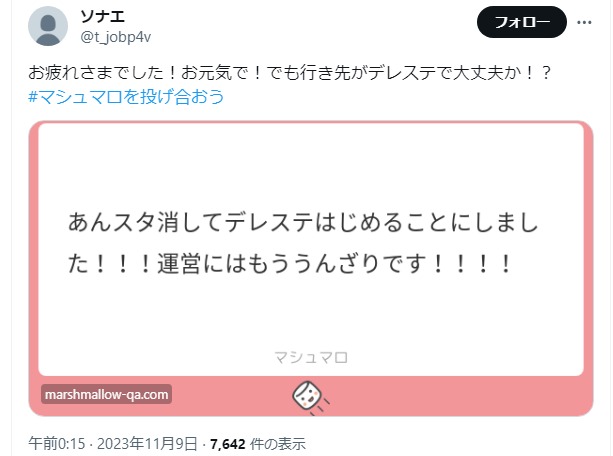
Task: Click the flying marshmallow mascot icon
Action: click(310, 397)
